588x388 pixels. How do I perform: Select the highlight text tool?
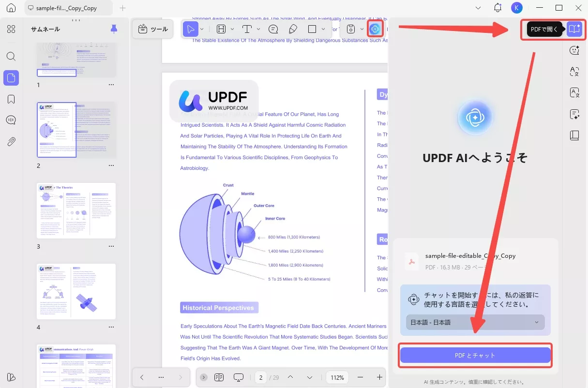(x=221, y=29)
